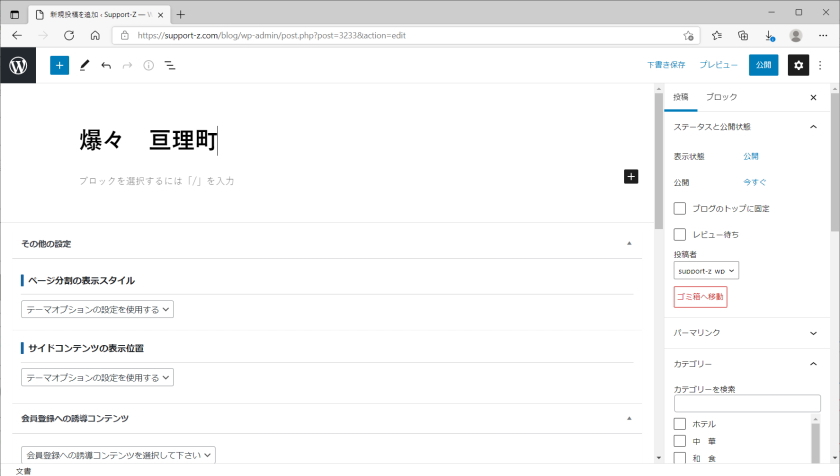Toggle the settings gear sidebar

(x=797, y=65)
